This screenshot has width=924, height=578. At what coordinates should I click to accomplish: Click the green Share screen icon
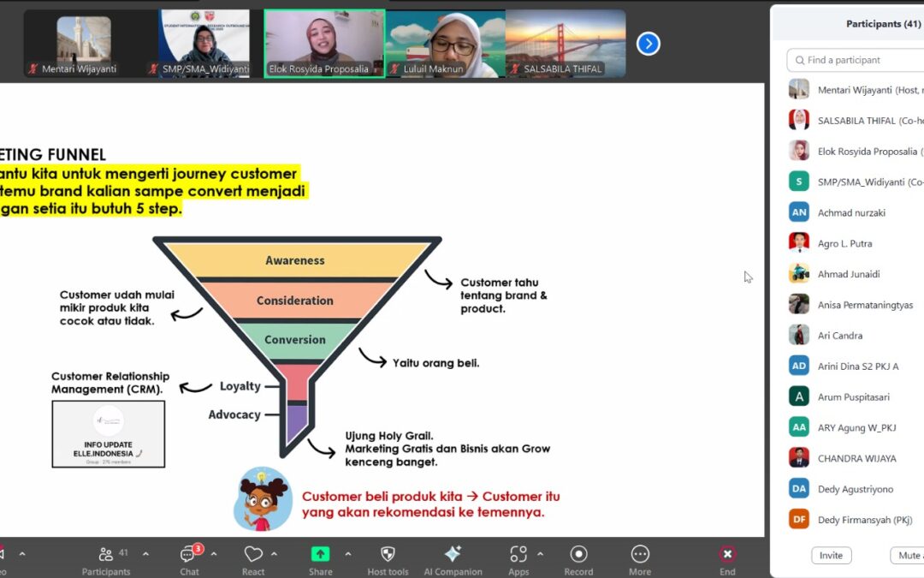(320, 554)
